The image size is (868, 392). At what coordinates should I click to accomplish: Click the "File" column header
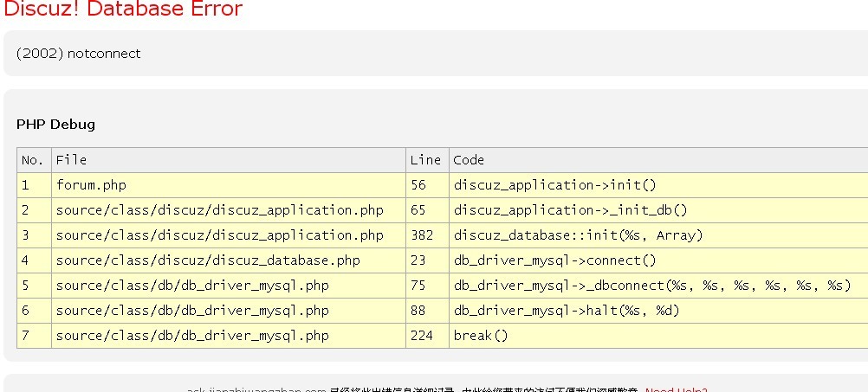pos(229,160)
